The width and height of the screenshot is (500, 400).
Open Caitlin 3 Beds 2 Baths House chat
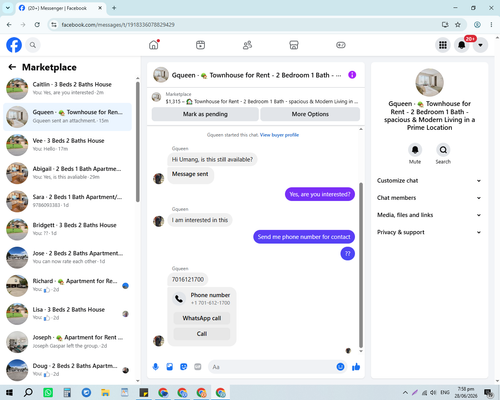point(67,89)
